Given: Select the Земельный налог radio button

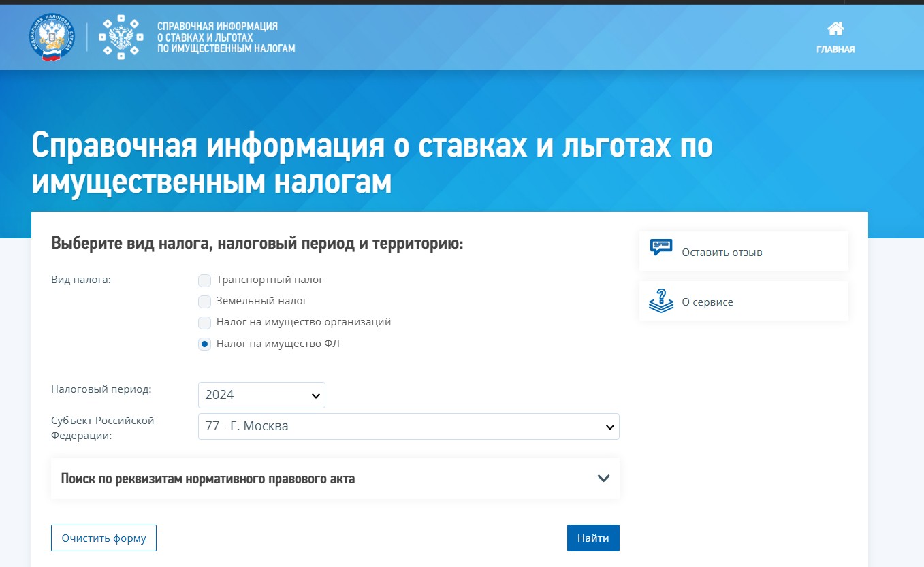Looking at the screenshot, I should (204, 302).
